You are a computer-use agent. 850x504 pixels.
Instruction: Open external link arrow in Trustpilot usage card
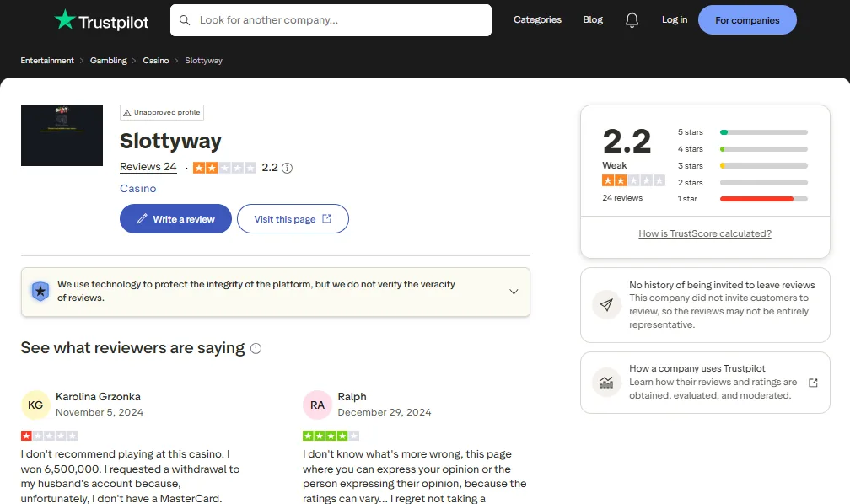(x=813, y=383)
